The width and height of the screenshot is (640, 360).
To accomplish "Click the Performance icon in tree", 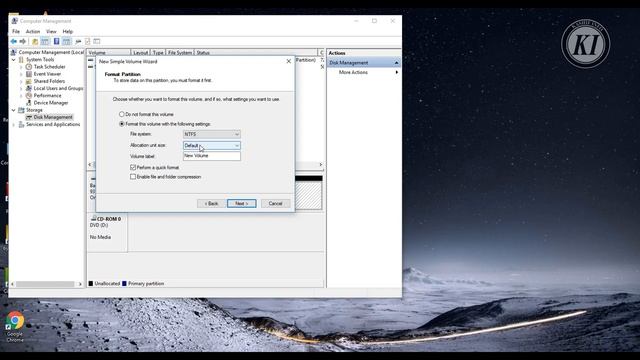I will coord(29,96).
